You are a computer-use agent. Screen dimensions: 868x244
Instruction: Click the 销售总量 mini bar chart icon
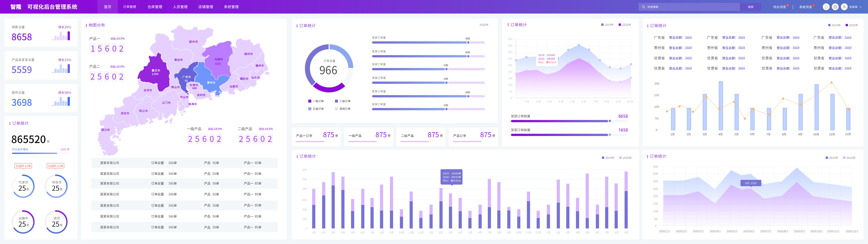pos(61,36)
